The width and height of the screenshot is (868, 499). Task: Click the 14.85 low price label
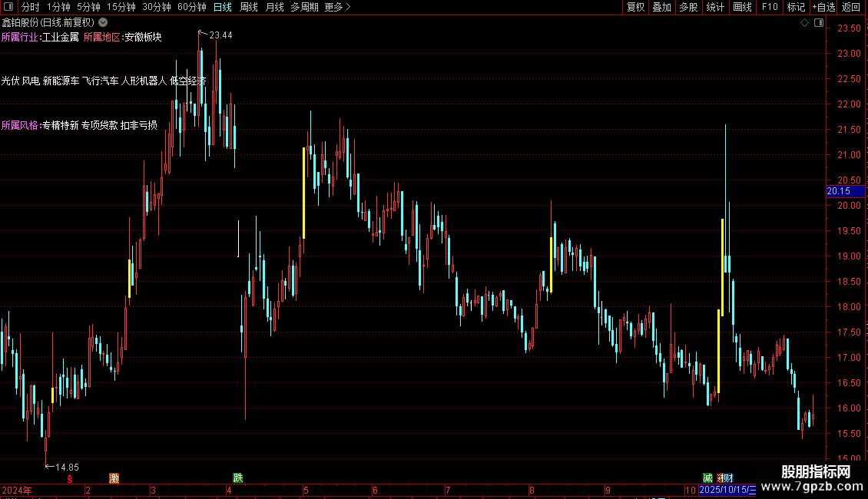[67, 467]
